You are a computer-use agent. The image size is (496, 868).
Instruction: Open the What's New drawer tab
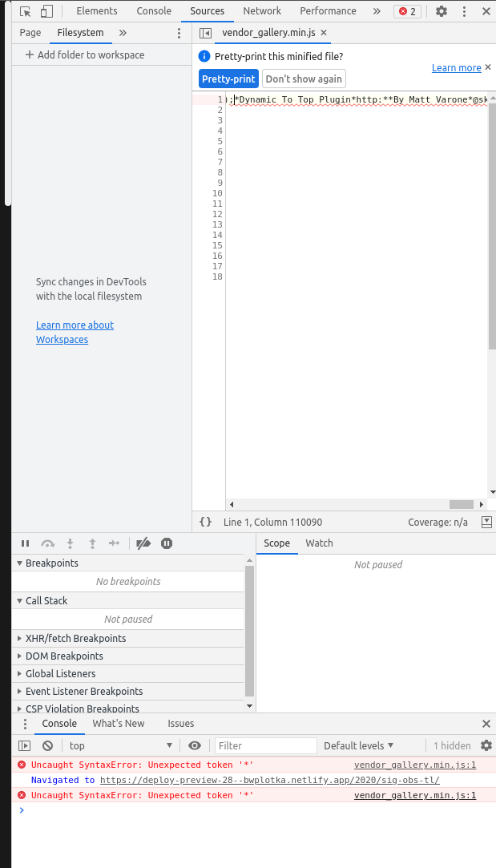[119, 724]
